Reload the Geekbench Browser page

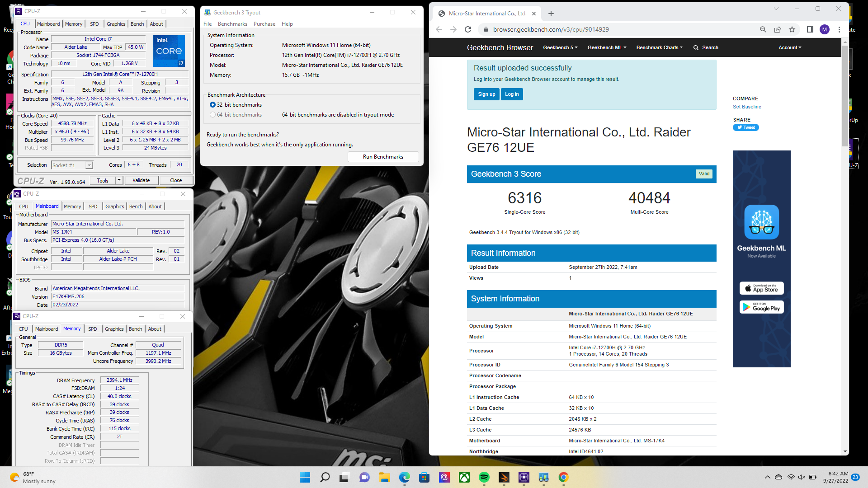point(468,29)
